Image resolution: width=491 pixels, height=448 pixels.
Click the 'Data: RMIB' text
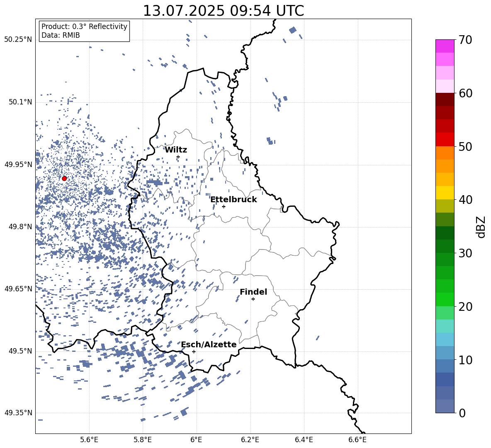pos(61,35)
